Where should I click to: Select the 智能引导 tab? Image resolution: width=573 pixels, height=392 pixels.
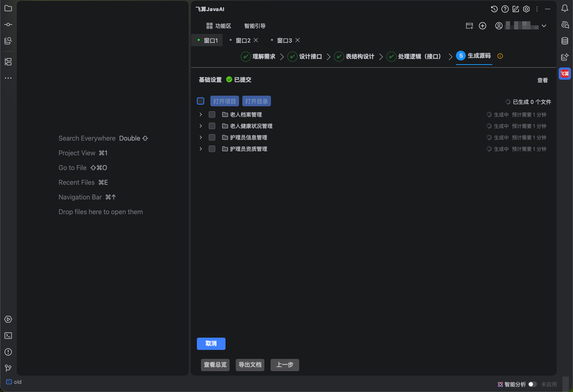click(x=255, y=26)
